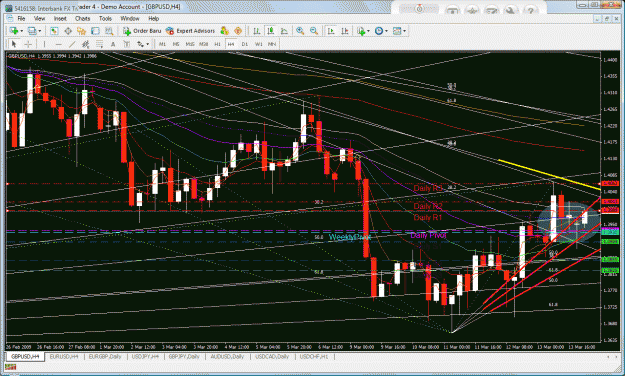
Task: Switch to the M30 timeframe
Action: 204,44
